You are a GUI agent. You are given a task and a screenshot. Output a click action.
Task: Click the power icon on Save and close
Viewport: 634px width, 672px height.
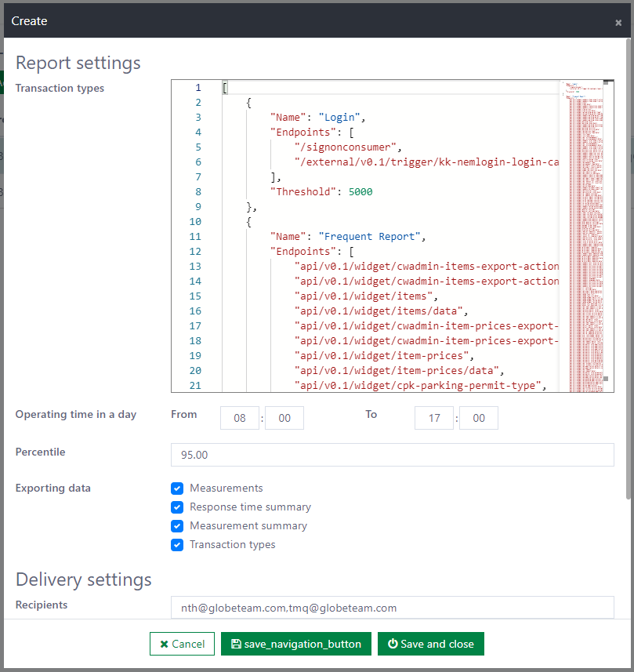click(393, 645)
